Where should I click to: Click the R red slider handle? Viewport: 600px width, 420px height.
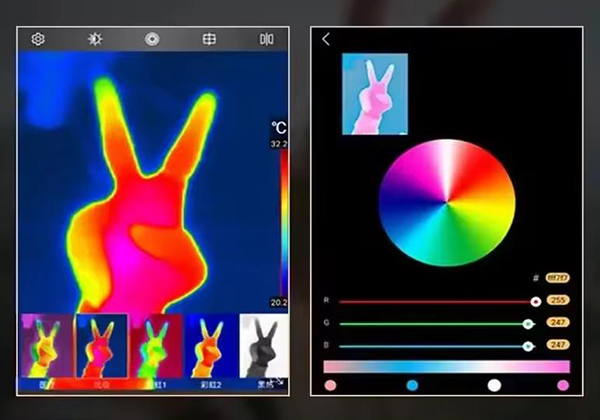pyautogui.click(x=536, y=302)
